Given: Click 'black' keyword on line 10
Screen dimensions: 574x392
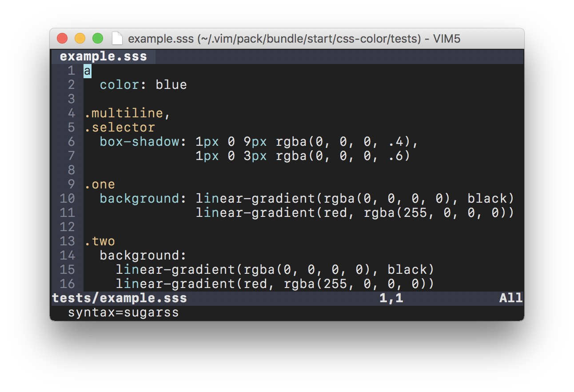Looking at the screenshot, I should (487, 199).
